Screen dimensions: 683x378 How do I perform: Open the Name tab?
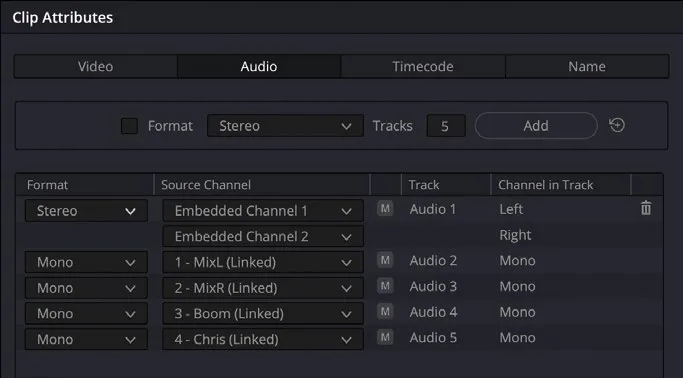[587, 66]
